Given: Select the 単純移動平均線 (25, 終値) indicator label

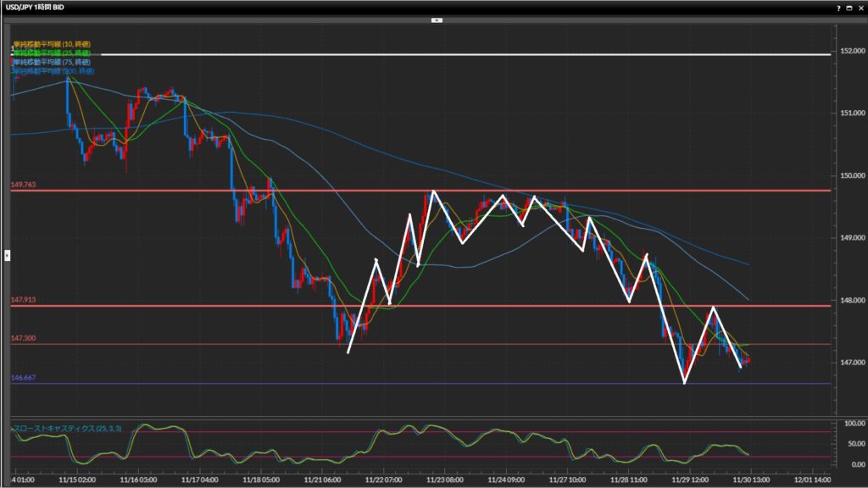Looking at the screenshot, I should coord(53,53).
